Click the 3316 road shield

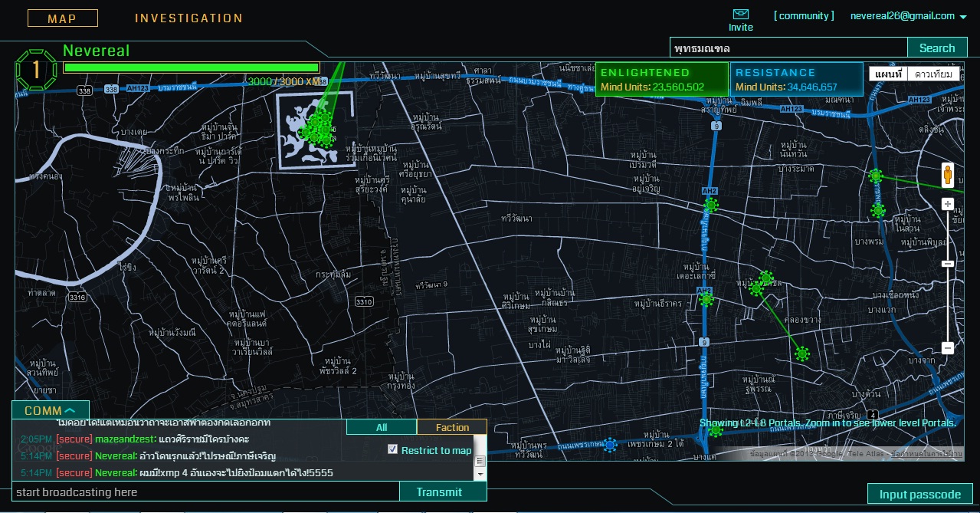coord(77,297)
